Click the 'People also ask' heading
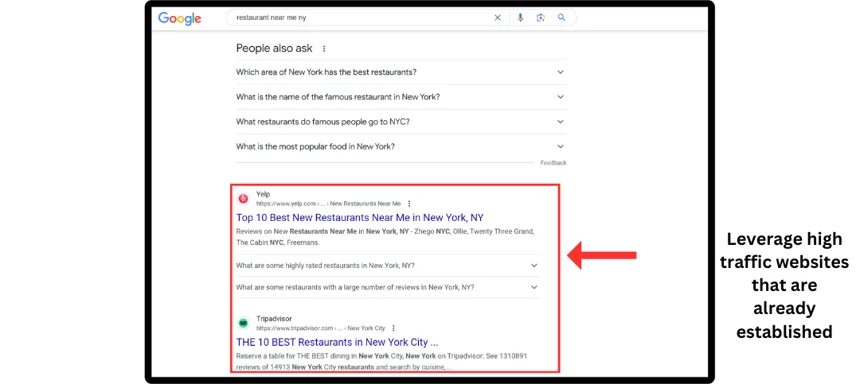The width and height of the screenshot is (860, 384). [274, 48]
